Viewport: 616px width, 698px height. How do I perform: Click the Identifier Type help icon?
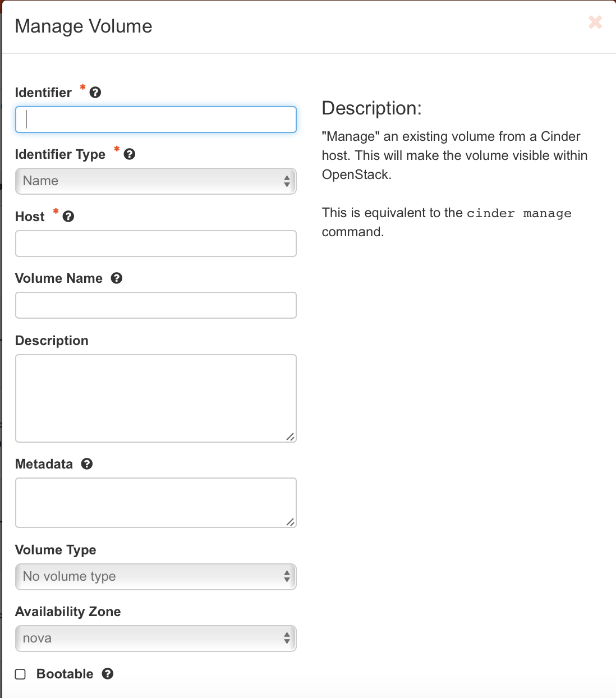click(130, 154)
